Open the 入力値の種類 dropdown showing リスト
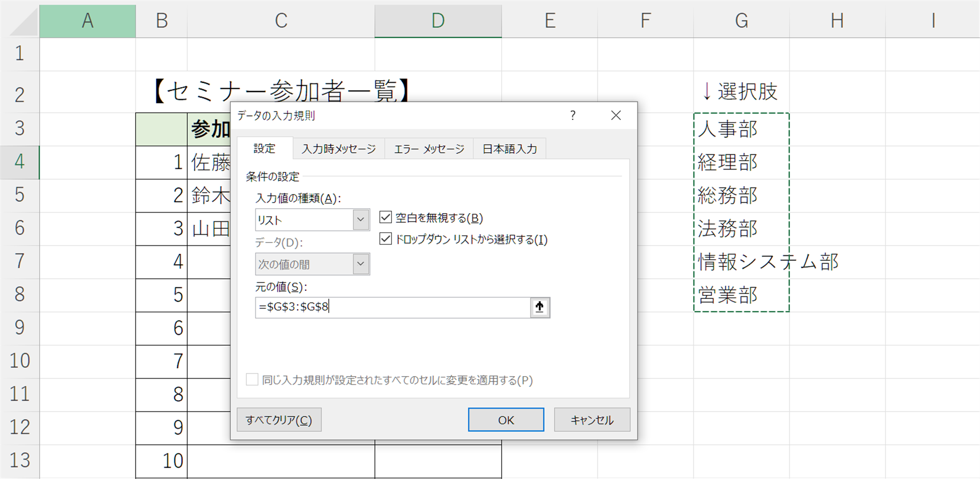 pyautogui.click(x=361, y=220)
